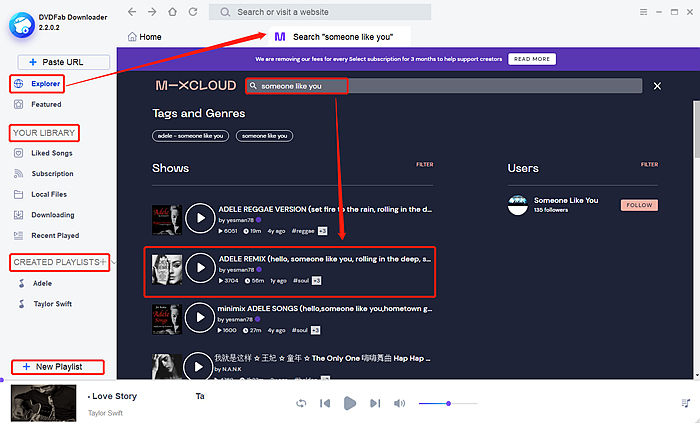Screen dimensions: 700x423
Task: Expand +3 tags on ADELE REMIX row
Action: pyautogui.click(x=317, y=281)
